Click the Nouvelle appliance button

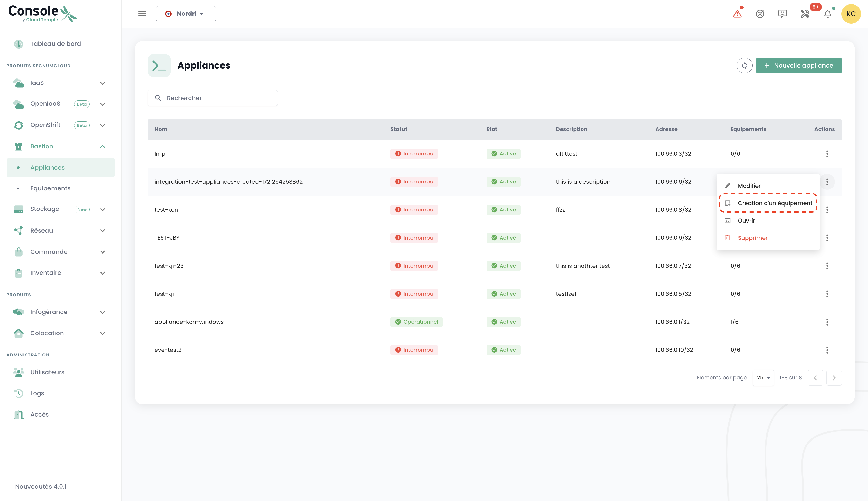pos(799,65)
